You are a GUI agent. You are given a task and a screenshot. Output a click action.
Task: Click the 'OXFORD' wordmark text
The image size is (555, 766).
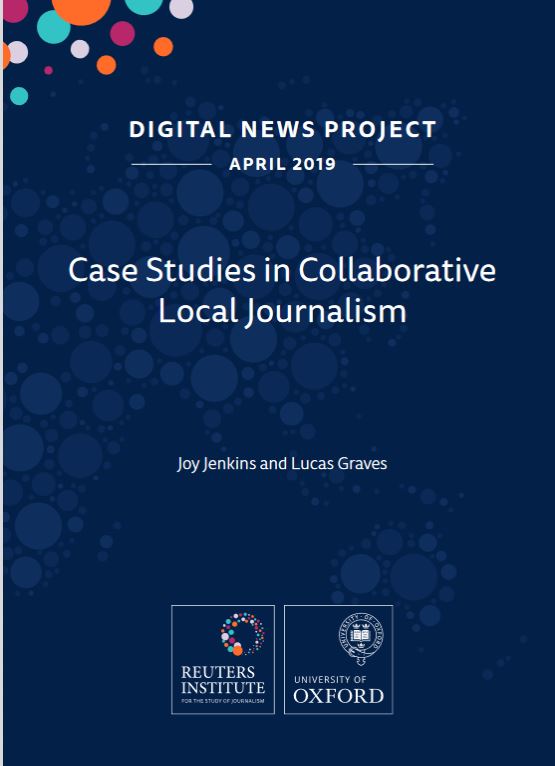(339, 696)
